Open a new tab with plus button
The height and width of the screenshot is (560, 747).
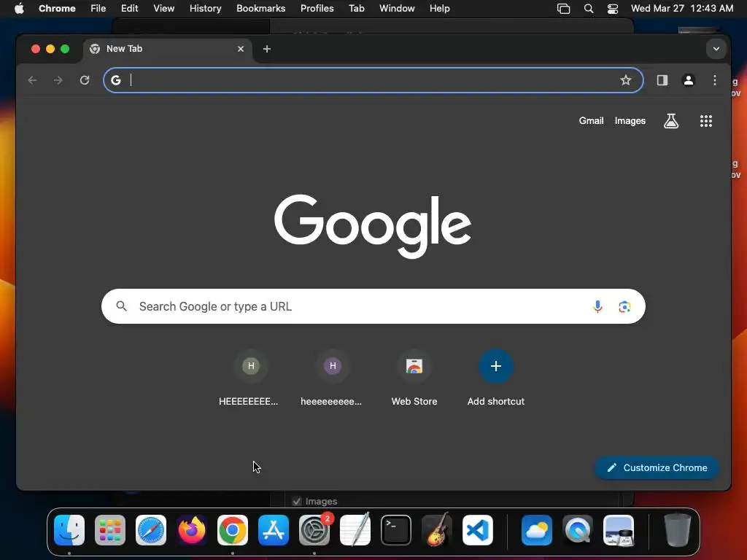267,49
